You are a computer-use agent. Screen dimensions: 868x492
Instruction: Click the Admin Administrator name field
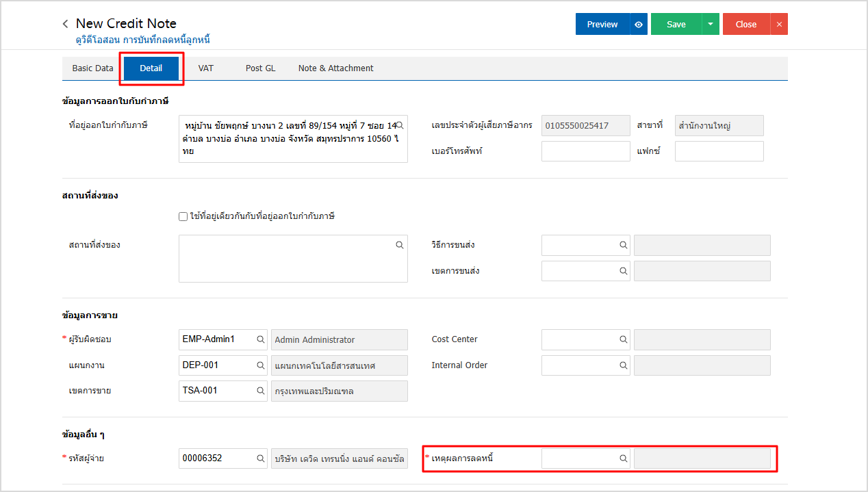coord(340,339)
